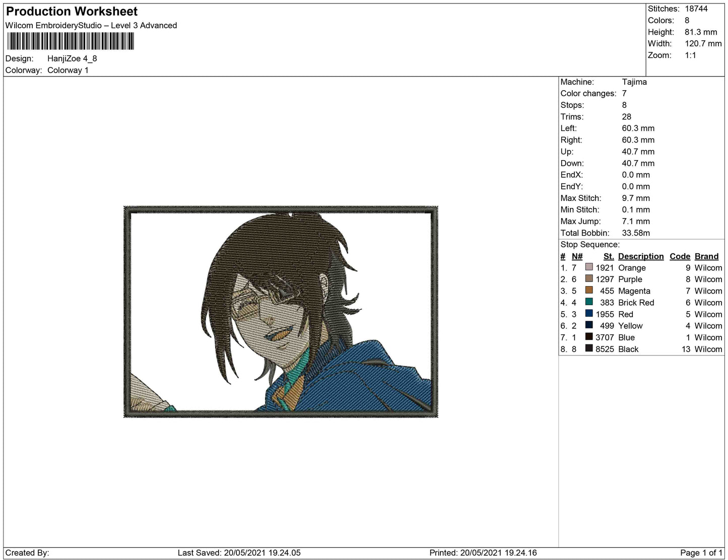Click the 'Right:' label

[571, 139]
